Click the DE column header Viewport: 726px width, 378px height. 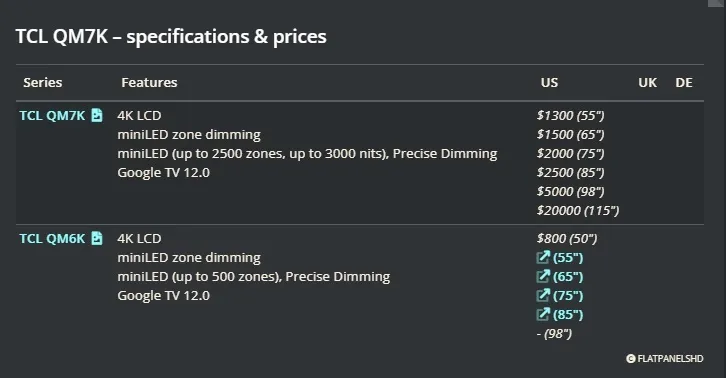click(x=684, y=82)
